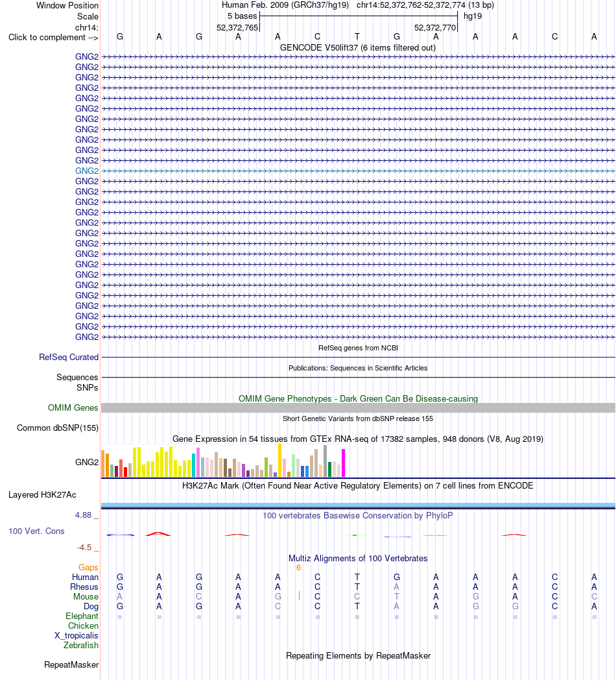Viewport: 616px width, 680px height.
Task: Click the chr14:52,372,762-52,372,774 (13 bp) range text
Action: click(x=425, y=5)
